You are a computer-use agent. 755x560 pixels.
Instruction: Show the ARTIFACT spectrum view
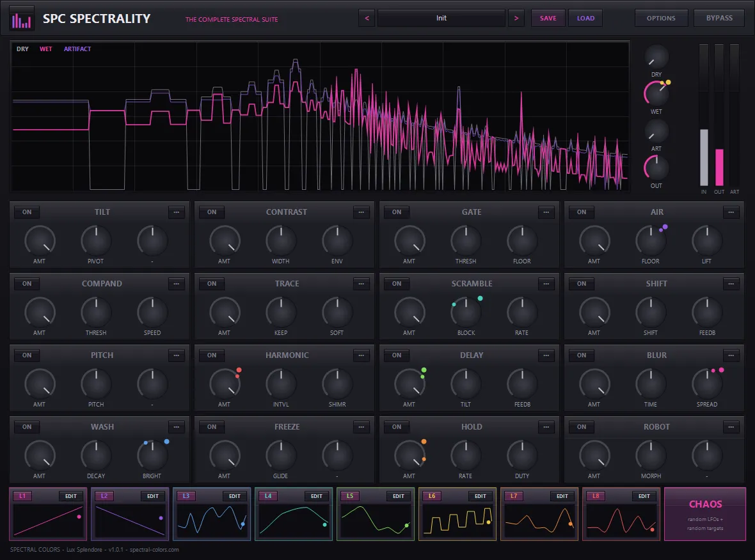[x=77, y=49]
